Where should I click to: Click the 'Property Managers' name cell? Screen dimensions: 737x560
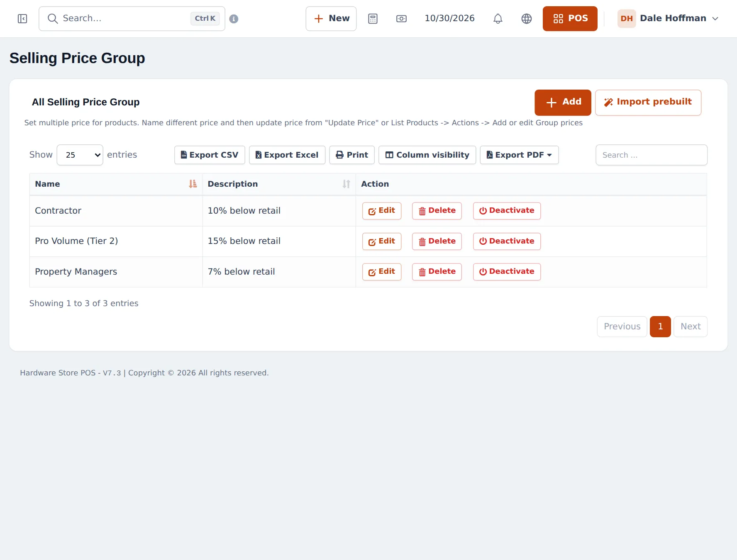tap(116, 272)
